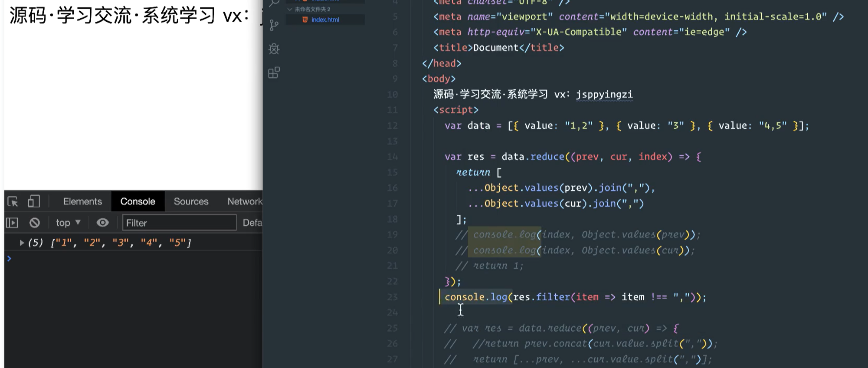The image size is (868, 368).
Task: Click the html file icon beside index.html
Action: (305, 20)
